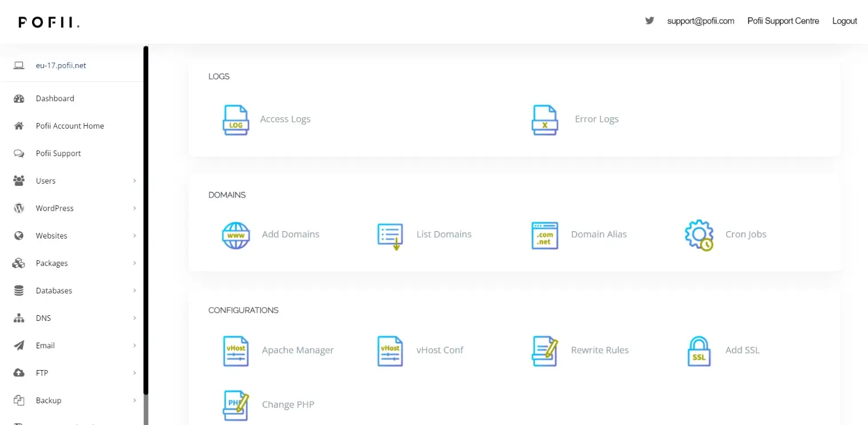Screen dimensions: 868x425
Task: Click the vHost Conf icon
Action: [390, 351]
